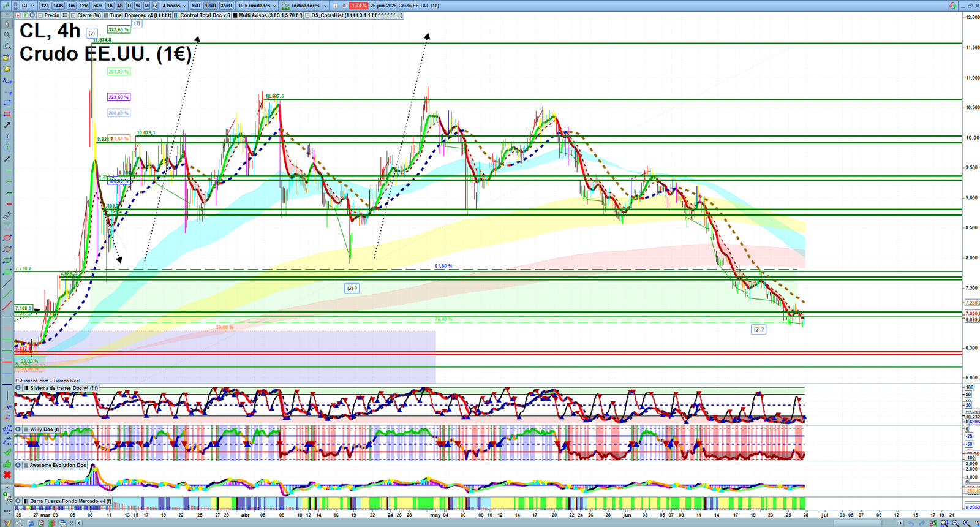The image size is (980, 527).
Task: Click the Willy Doc color swatch
Action: pos(26,430)
